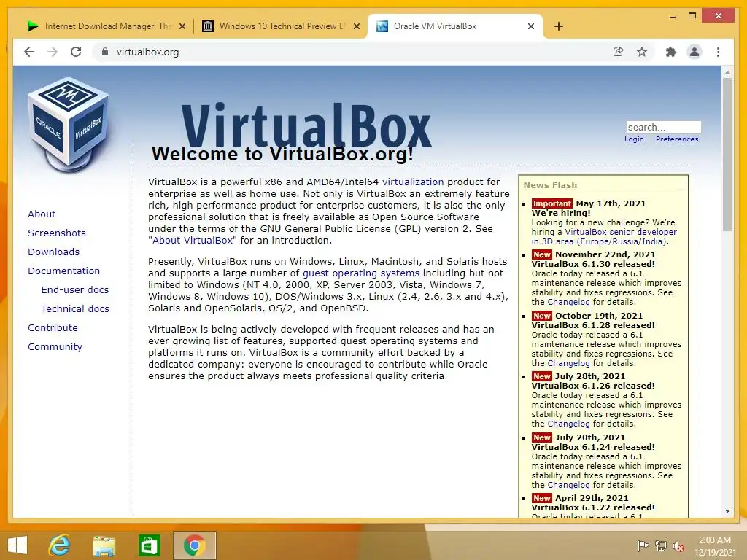The image size is (747, 560).
Task: Open the Windows Store taskbar icon
Action: tap(149, 545)
